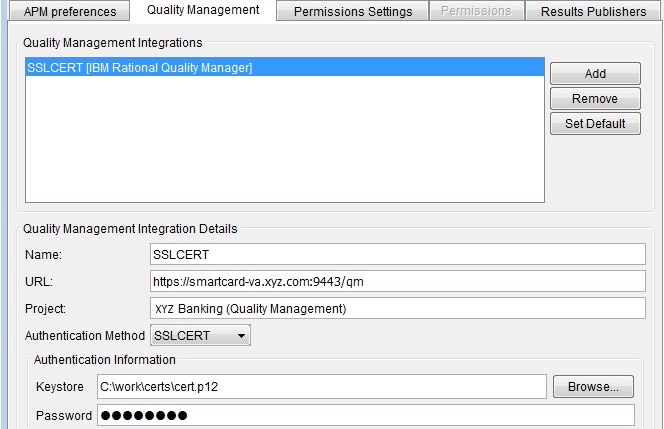
Task: Click the Remove button
Action: pyautogui.click(x=594, y=99)
